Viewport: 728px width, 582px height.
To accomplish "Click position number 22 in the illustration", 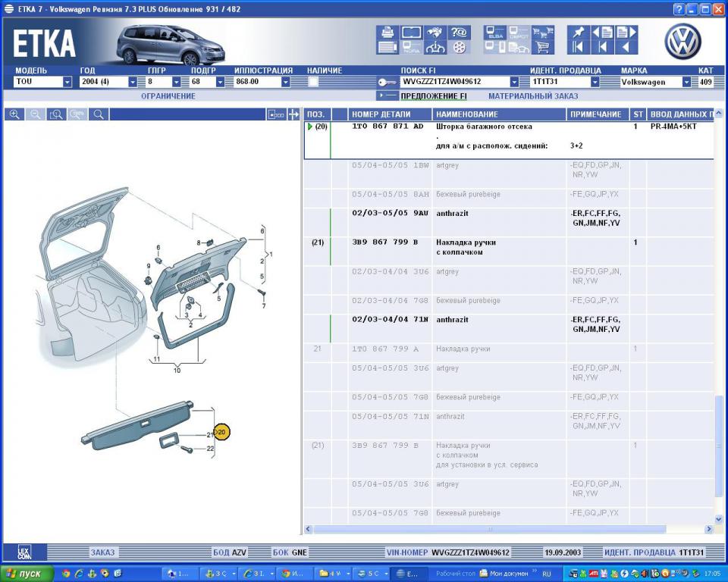I will click(x=210, y=449).
